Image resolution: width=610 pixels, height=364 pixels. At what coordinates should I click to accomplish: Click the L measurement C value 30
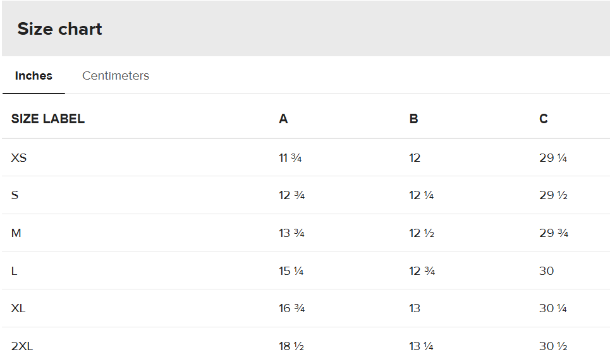(x=546, y=271)
